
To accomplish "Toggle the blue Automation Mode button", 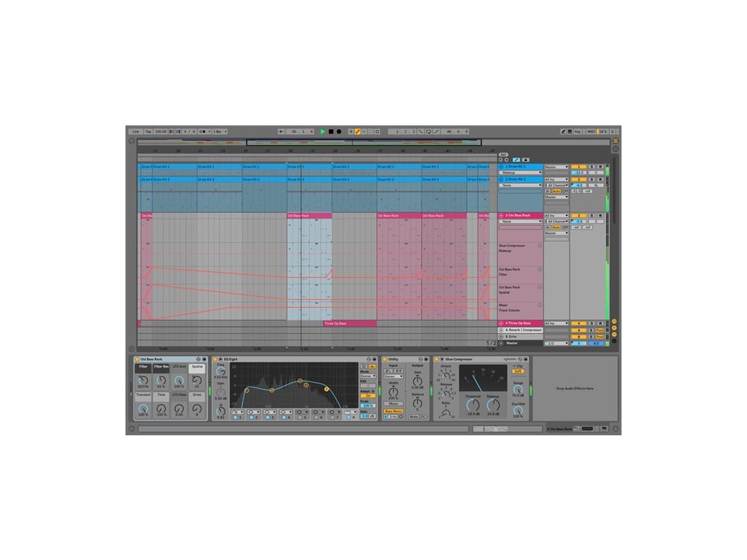I will (x=516, y=160).
